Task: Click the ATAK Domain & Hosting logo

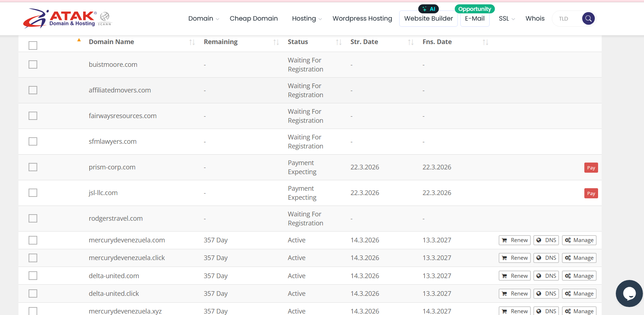Action: [67, 18]
